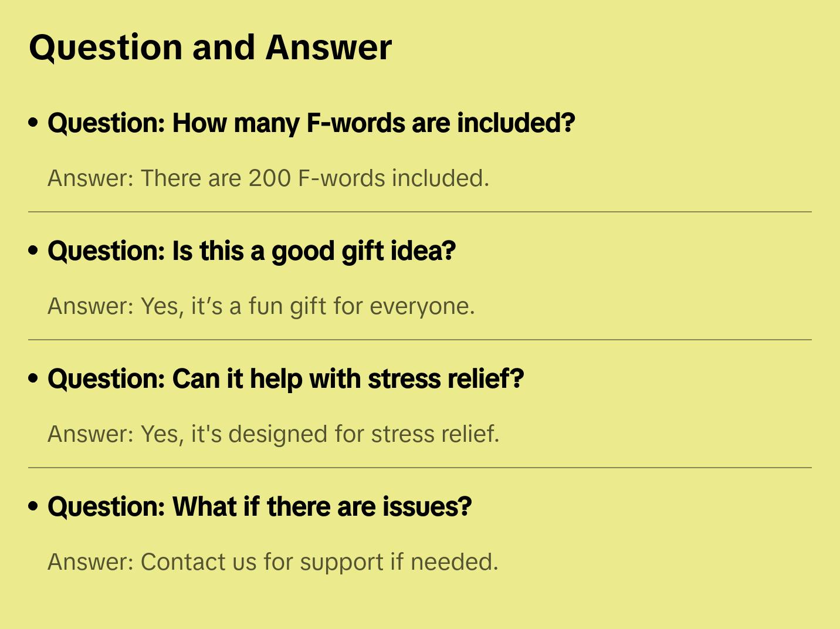Select the answer 'There are 200 F-words included.'
Screen dimensions: 840x629
[268, 178]
